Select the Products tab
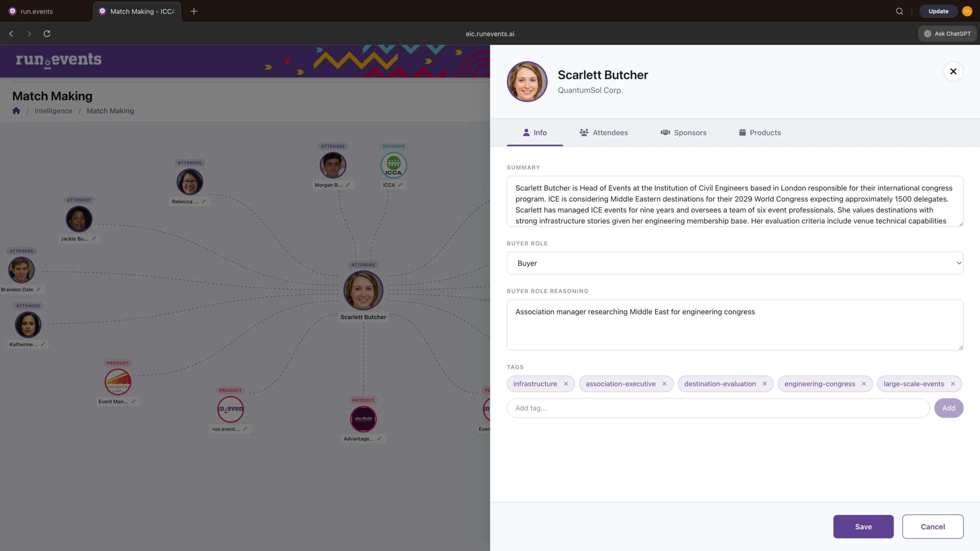This screenshot has height=551, width=980. [x=759, y=132]
